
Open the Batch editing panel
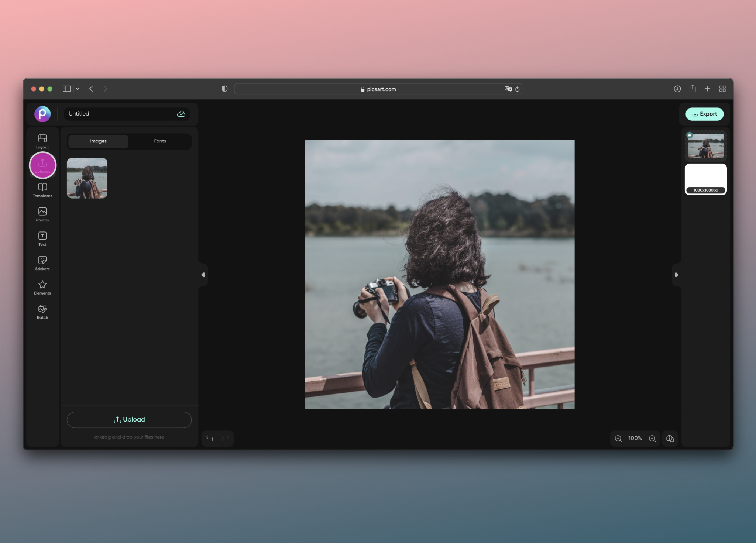(x=42, y=311)
